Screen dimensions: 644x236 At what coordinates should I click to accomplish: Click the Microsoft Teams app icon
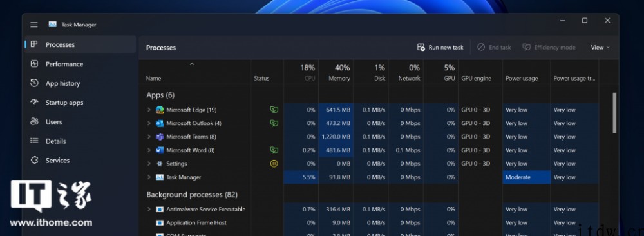tap(160, 137)
